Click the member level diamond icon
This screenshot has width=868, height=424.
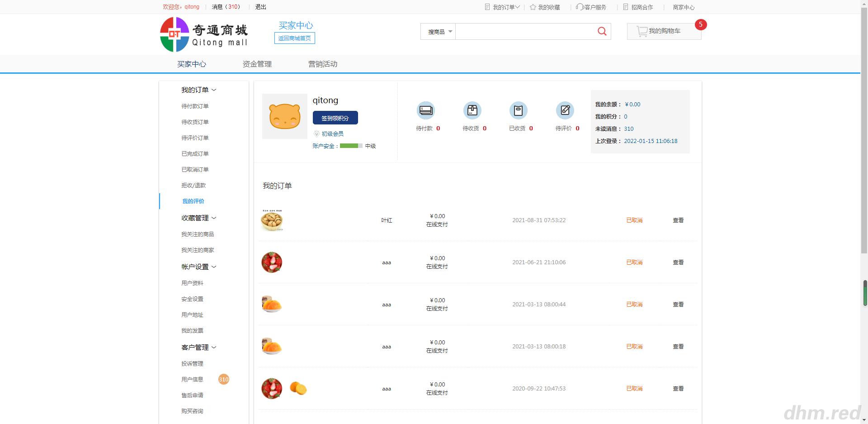click(x=317, y=133)
